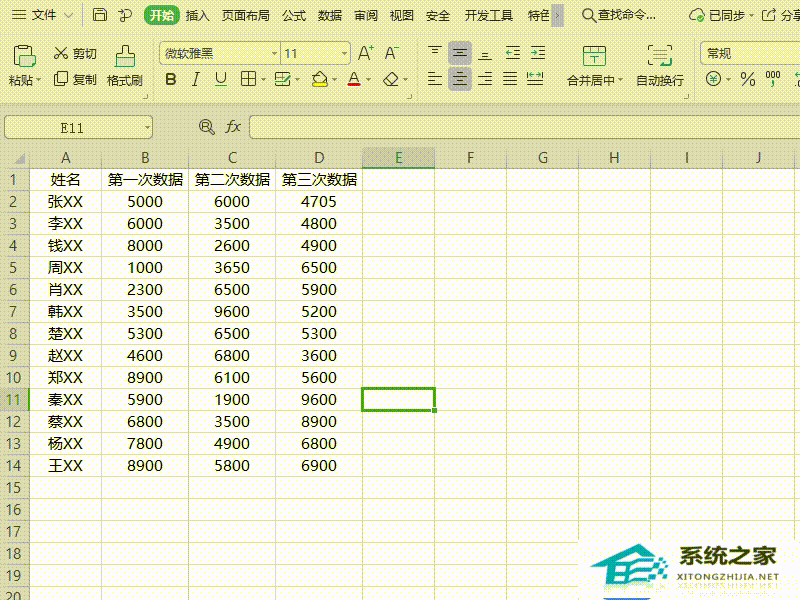Click the cell borders icon

248,79
